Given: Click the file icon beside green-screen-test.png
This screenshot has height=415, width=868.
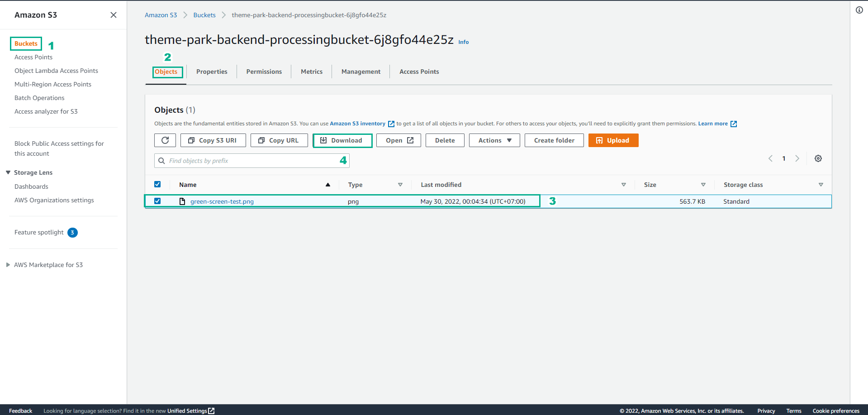Looking at the screenshot, I should 182,201.
